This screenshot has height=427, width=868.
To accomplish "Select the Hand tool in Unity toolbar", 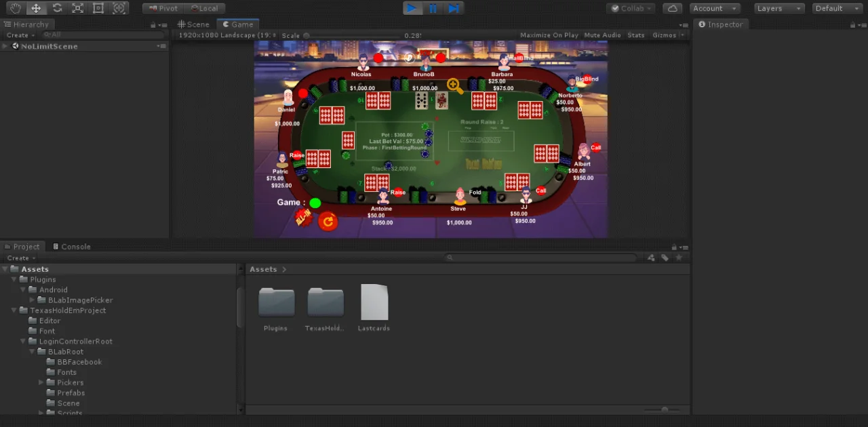I will click(15, 8).
